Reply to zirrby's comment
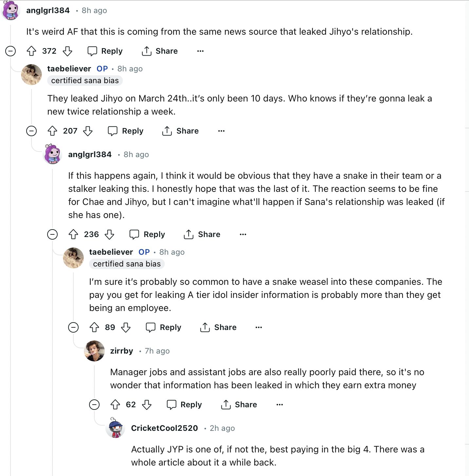This screenshot has width=469, height=476. click(x=184, y=405)
